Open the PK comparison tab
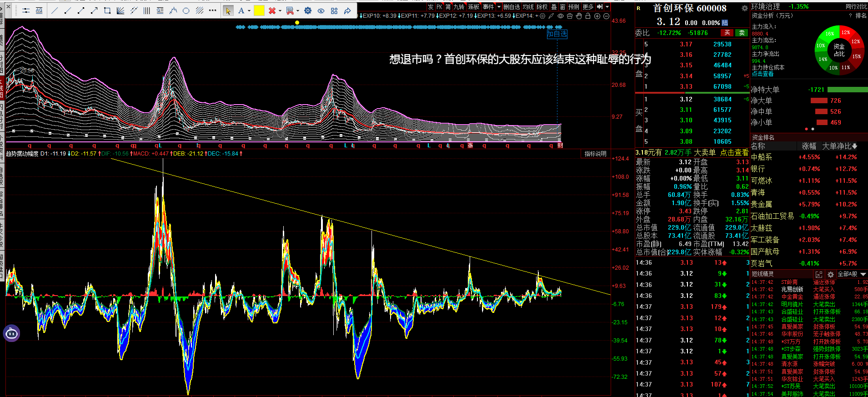 click(x=440, y=7)
